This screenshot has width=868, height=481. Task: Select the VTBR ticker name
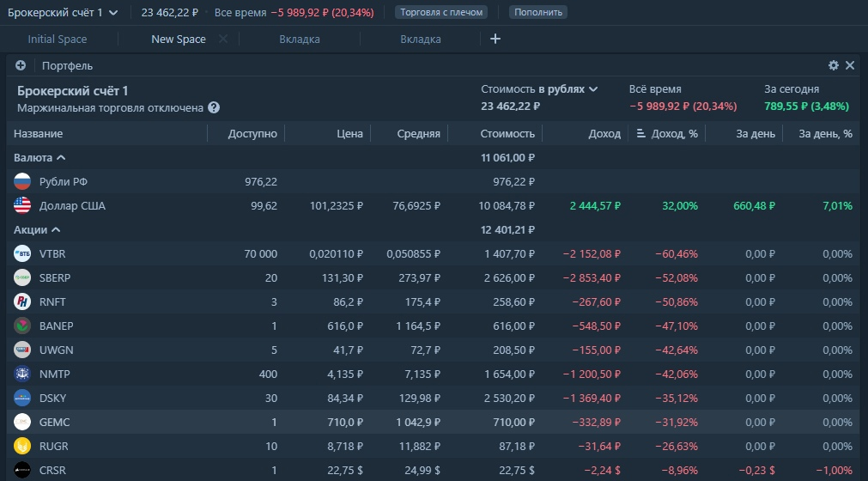[52, 254]
